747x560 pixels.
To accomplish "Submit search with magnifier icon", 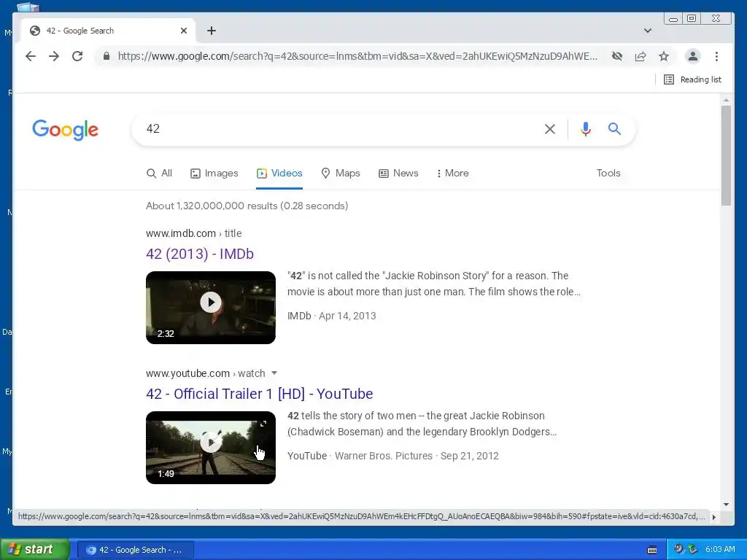I will point(614,128).
